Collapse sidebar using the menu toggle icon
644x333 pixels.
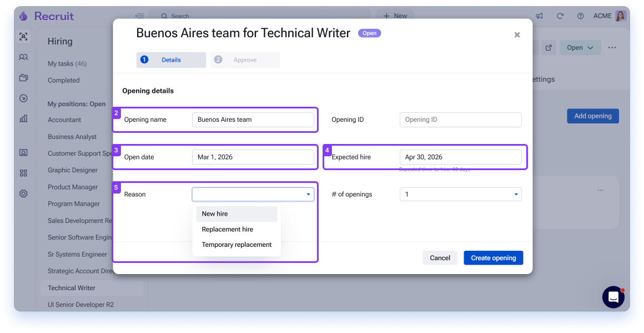point(140,16)
